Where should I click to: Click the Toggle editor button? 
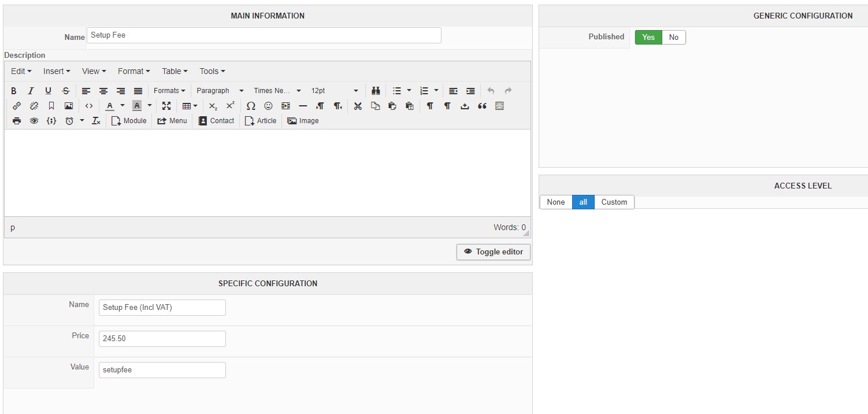[494, 252]
